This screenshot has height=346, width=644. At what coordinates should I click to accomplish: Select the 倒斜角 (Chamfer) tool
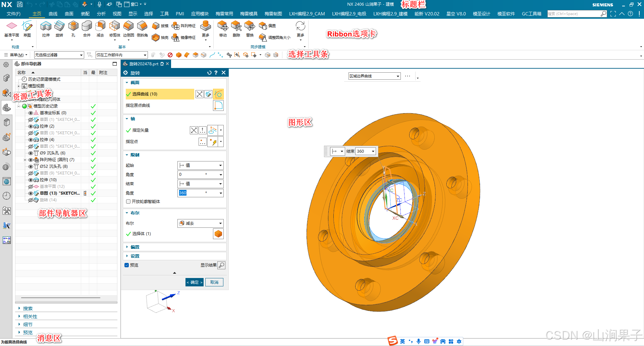click(142, 29)
